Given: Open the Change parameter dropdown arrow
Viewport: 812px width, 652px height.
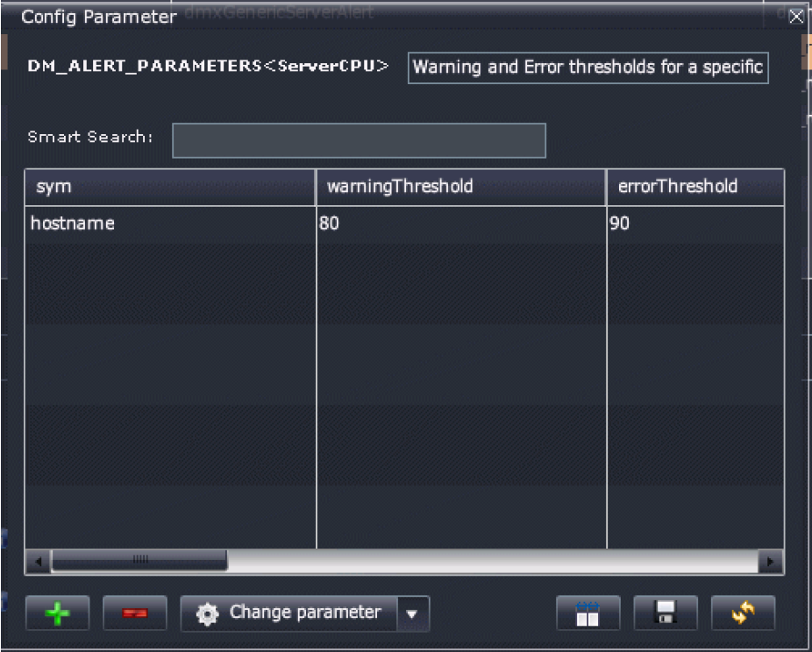Looking at the screenshot, I should (413, 613).
